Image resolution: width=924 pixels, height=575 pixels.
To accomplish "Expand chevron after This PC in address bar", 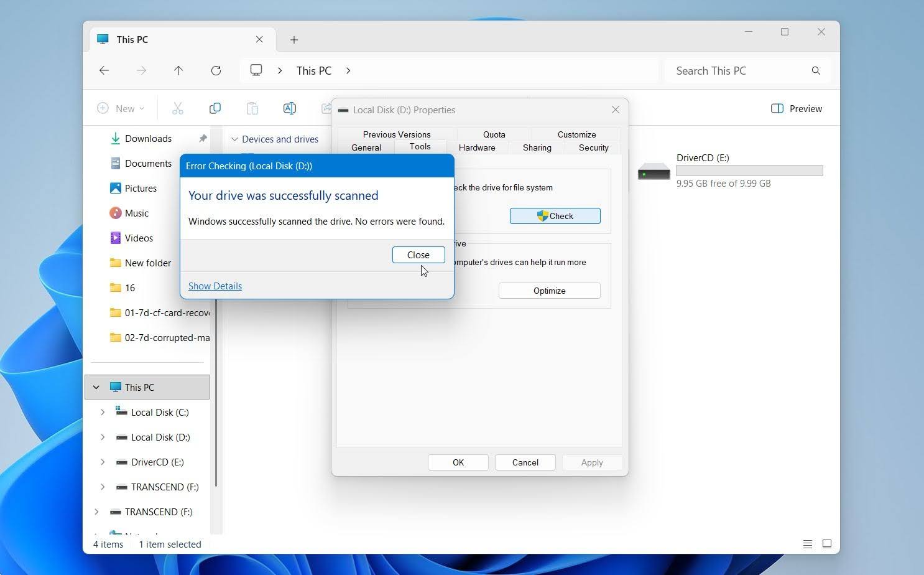I will 348,70.
